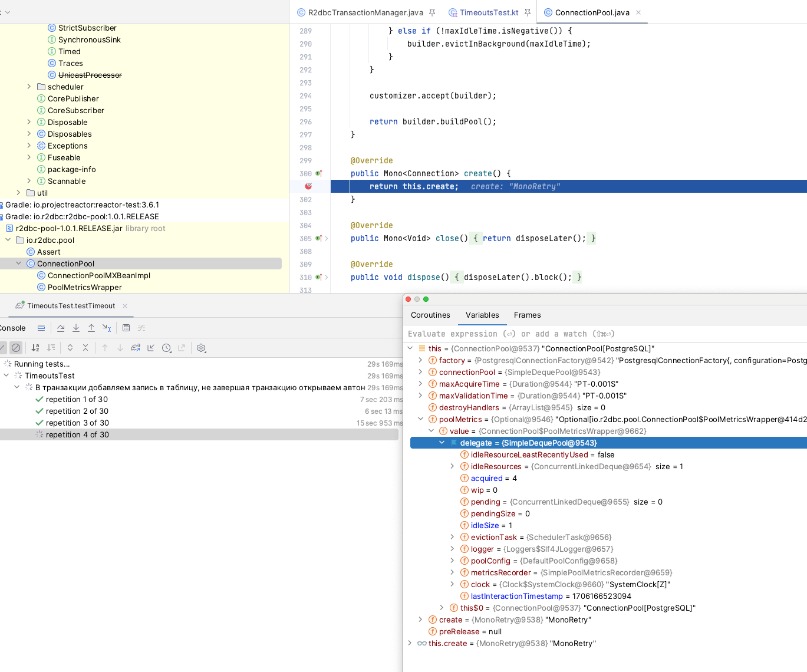807x672 pixels.
Task: Expand the scheduler folder in project tree
Action: (29, 87)
